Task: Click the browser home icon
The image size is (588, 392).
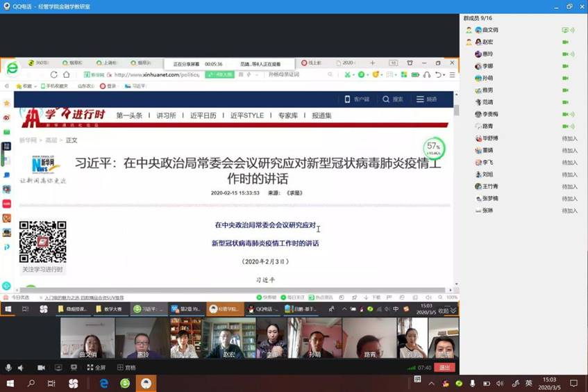Action: (x=67, y=74)
